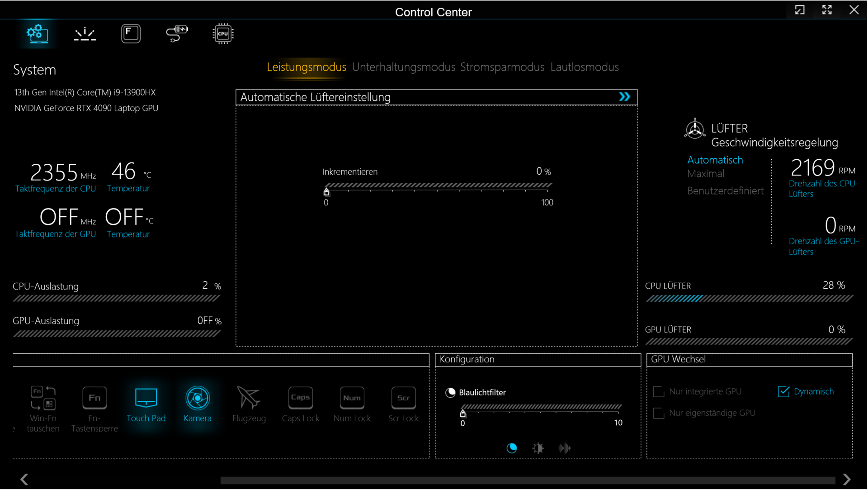
Task: Select the brightness icon under Konfiguration
Action: pyautogui.click(x=538, y=448)
